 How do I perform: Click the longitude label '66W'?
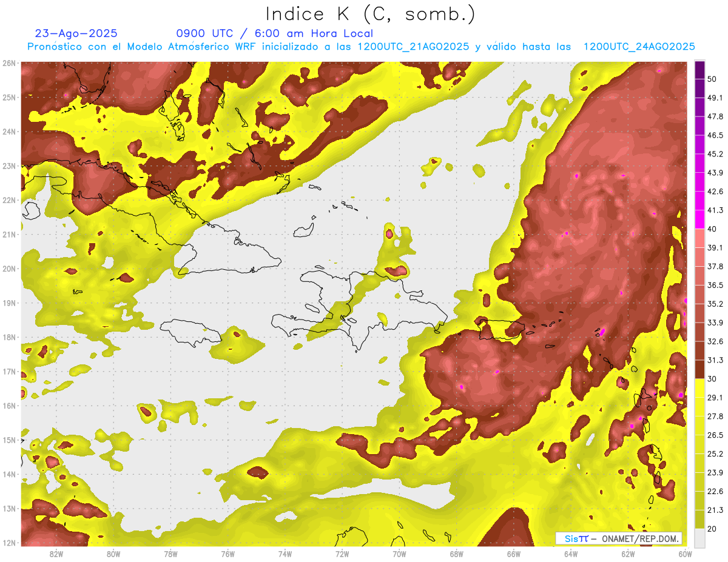(514, 554)
